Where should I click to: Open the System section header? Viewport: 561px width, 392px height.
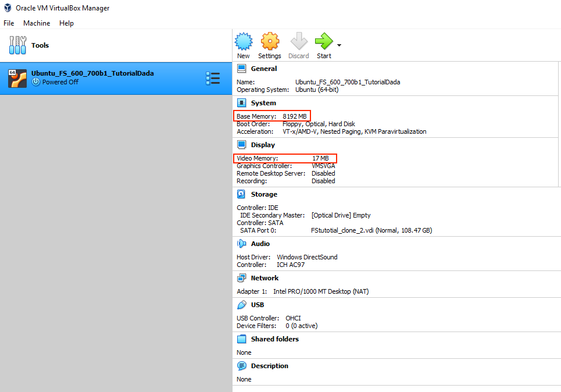click(x=263, y=103)
